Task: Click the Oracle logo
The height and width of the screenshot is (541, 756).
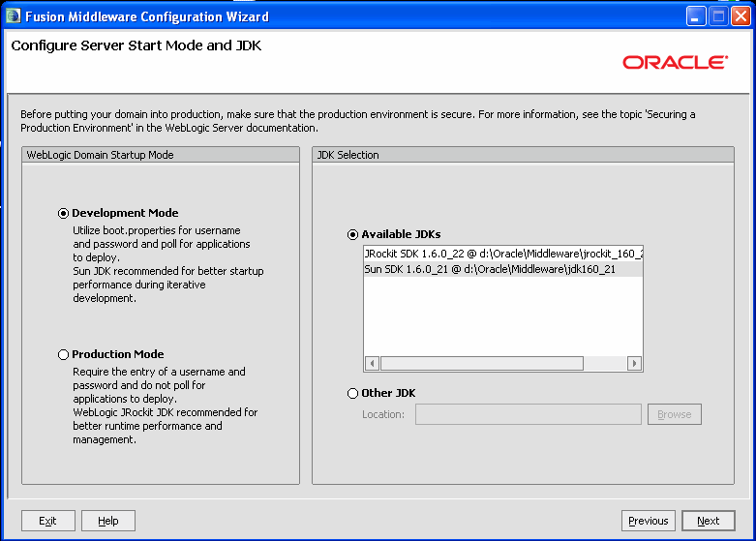Action: (x=675, y=62)
